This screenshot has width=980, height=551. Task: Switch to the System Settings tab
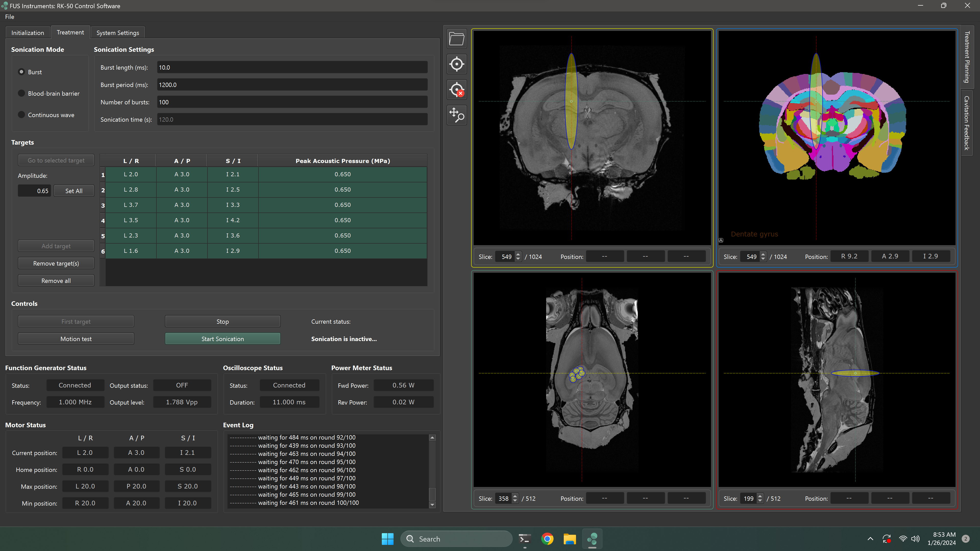(x=118, y=33)
